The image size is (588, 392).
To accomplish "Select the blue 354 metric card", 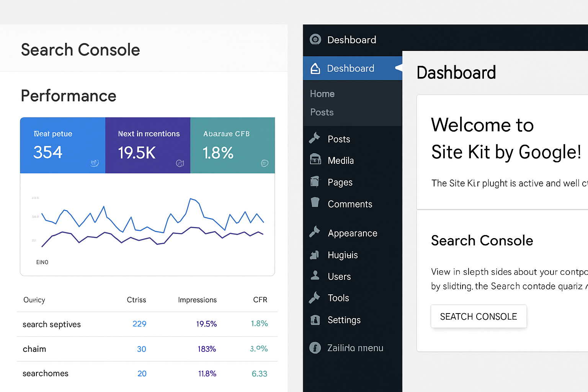I will tap(62, 145).
